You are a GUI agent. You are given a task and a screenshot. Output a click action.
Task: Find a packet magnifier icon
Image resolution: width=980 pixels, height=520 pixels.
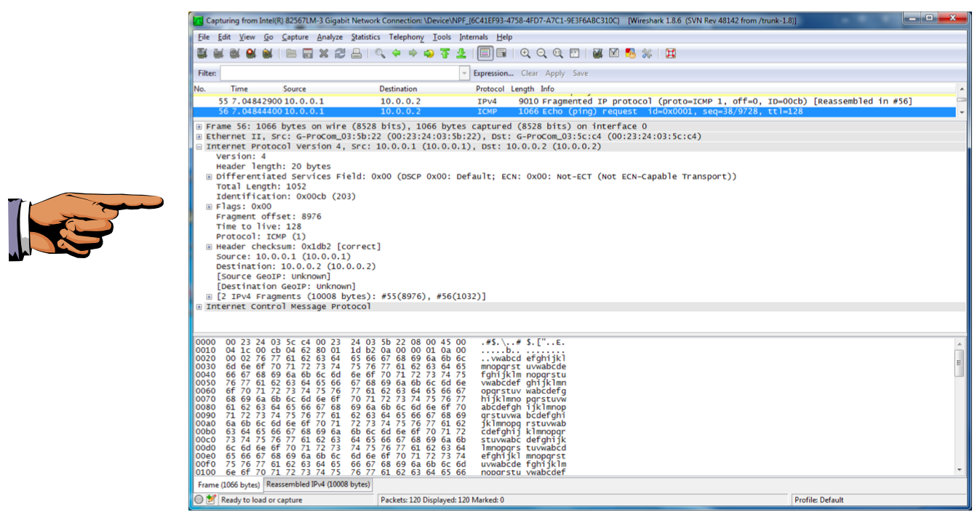[x=380, y=53]
